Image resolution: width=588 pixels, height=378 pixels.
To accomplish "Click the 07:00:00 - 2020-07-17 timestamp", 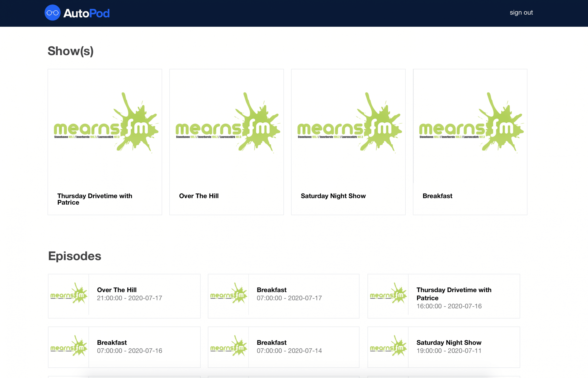I will (x=289, y=298).
